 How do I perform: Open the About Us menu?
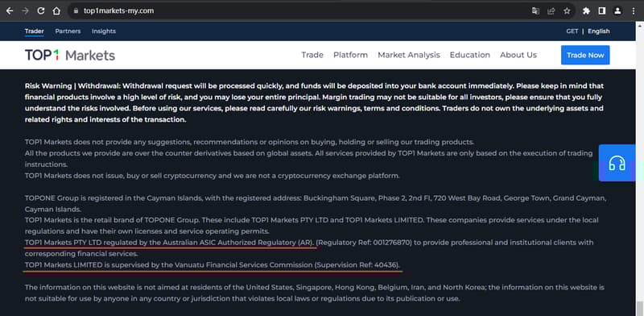pos(518,55)
